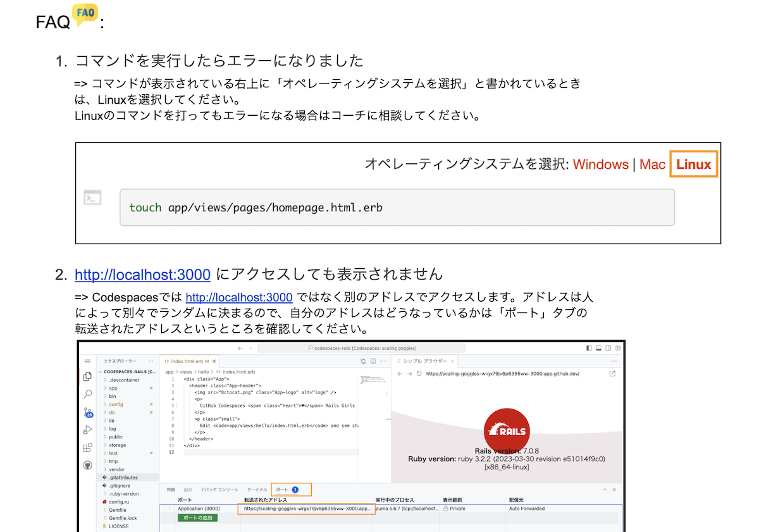Open Source Control icon with 26 badge
This screenshot has height=532, width=759.
[88, 412]
